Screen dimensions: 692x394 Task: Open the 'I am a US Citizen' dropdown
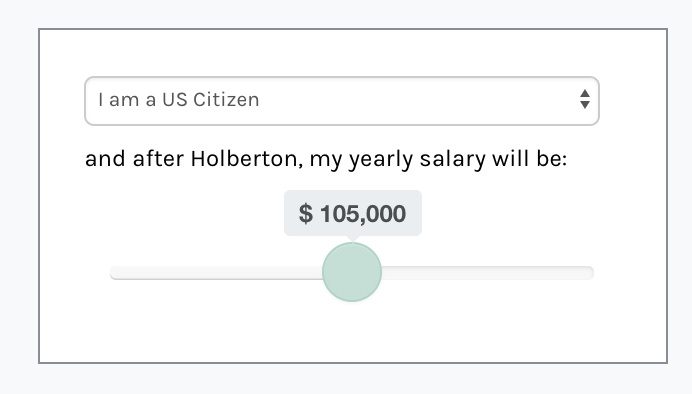point(342,101)
